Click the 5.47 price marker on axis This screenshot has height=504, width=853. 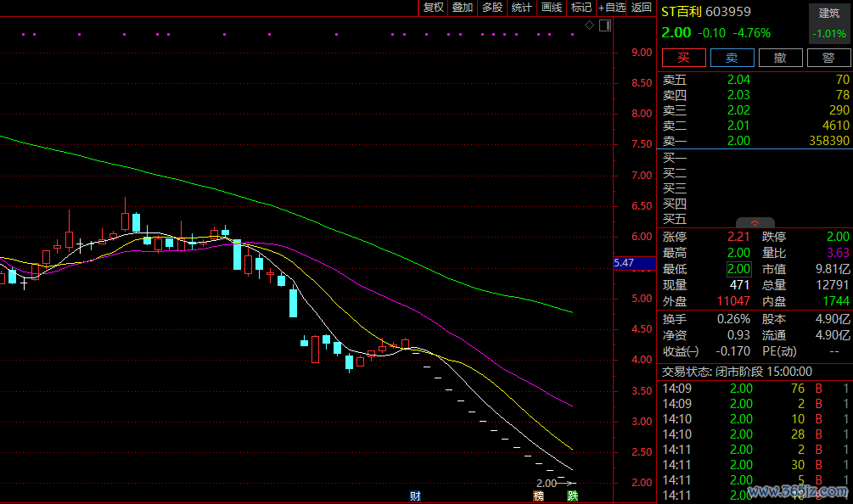click(634, 263)
